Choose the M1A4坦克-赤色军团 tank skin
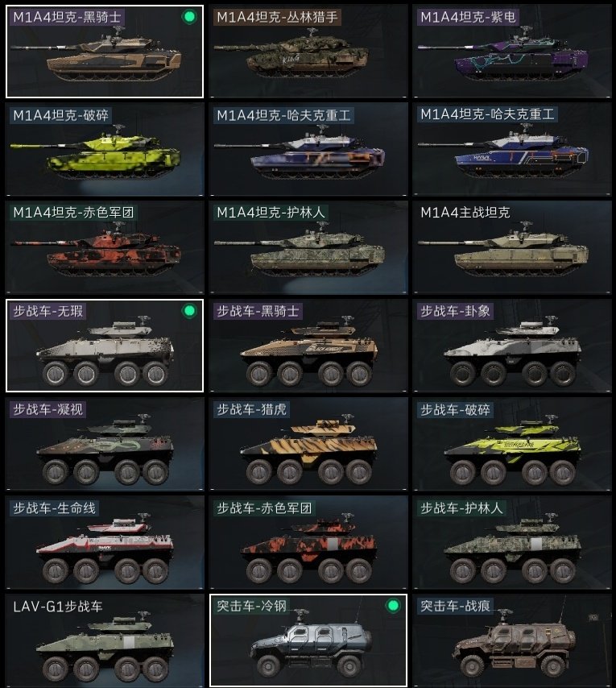 click(105, 247)
